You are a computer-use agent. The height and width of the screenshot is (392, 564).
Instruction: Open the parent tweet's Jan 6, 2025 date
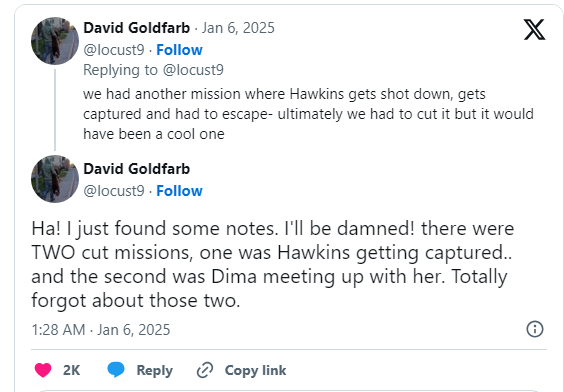coord(238,28)
